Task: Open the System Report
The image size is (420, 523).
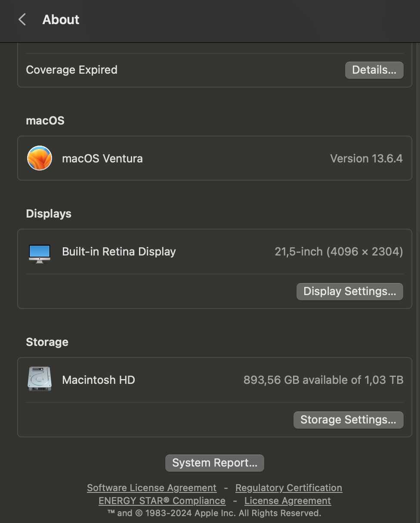Action: pos(215,463)
